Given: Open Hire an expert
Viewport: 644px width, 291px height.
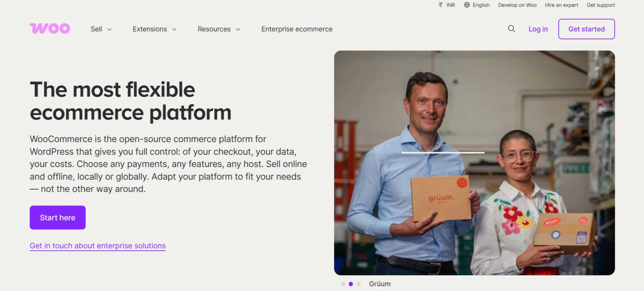Looking at the screenshot, I should click(561, 5).
